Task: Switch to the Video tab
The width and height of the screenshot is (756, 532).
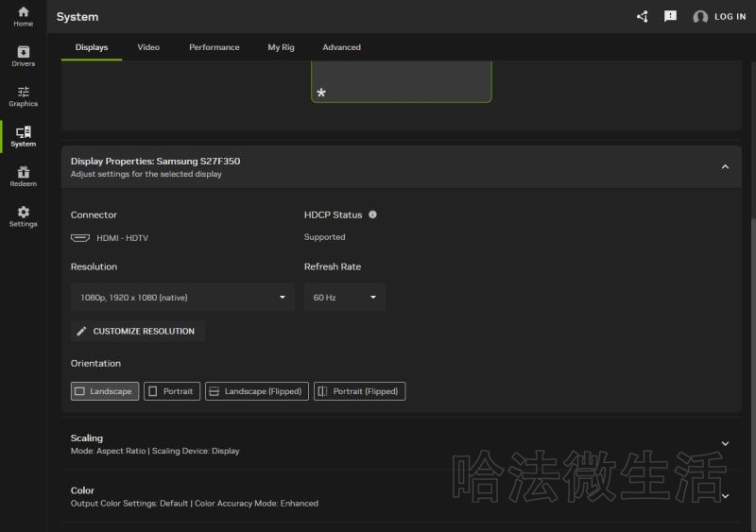Action: click(148, 47)
